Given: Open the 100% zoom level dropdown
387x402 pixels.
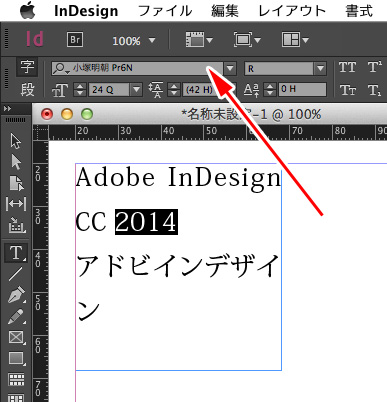Looking at the screenshot, I should pos(152,40).
